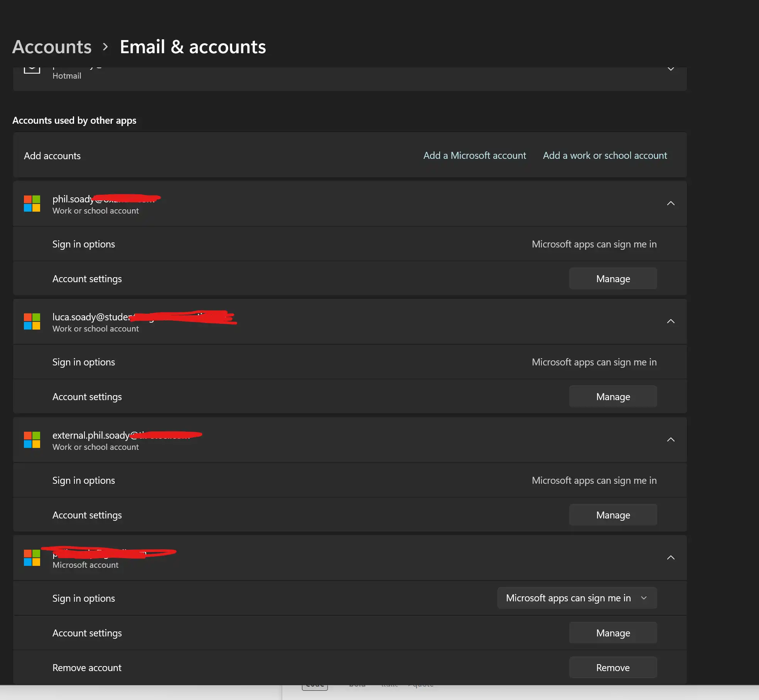The image size is (759, 700).
Task: Click Microsoft logo icon beside phil.soady account
Action: click(x=32, y=204)
